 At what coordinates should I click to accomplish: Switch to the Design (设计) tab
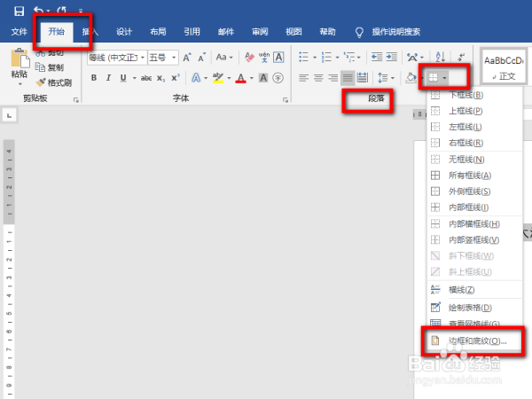coord(124,32)
